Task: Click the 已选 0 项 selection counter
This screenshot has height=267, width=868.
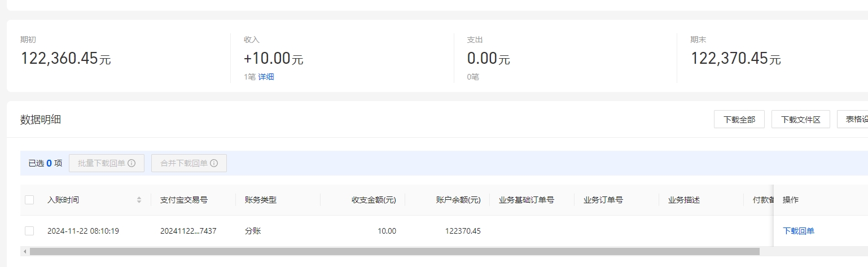Action: tap(45, 163)
